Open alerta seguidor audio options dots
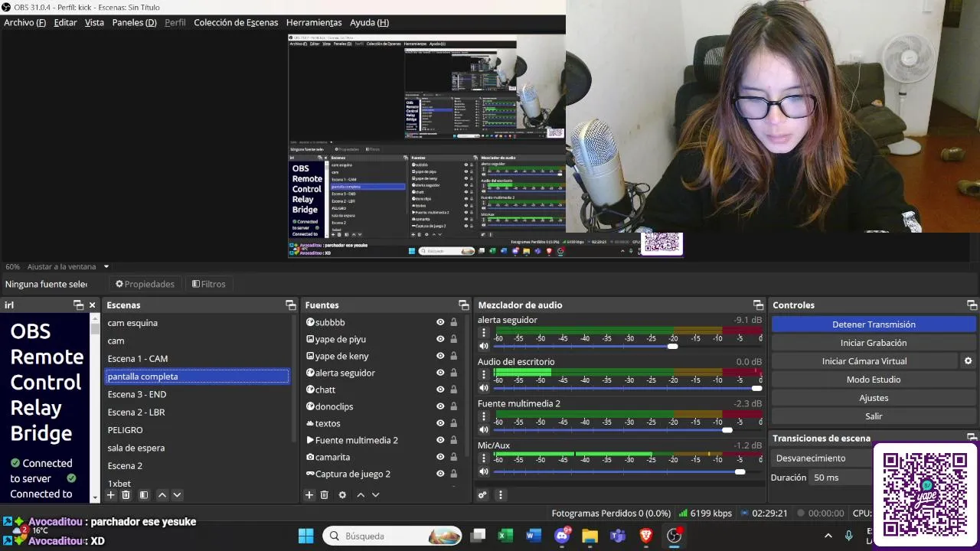 [484, 333]
